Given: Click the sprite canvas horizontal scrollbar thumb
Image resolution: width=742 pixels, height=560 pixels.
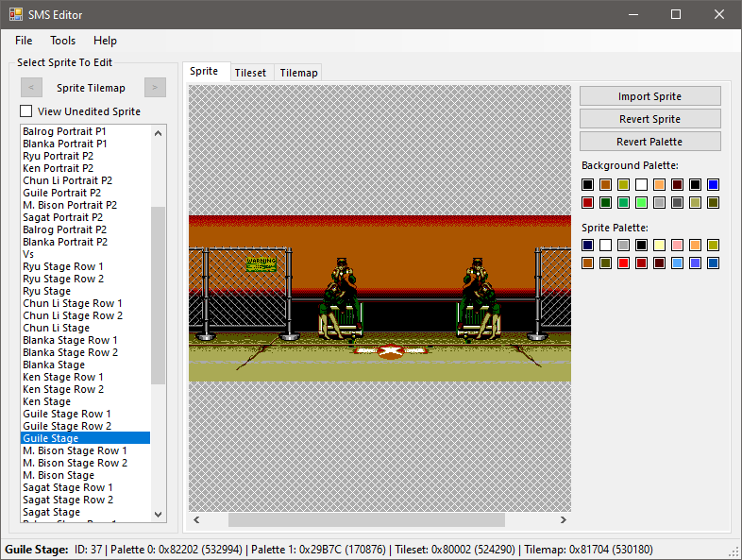Looking at the screenshot, I should (x=366, y=519).
